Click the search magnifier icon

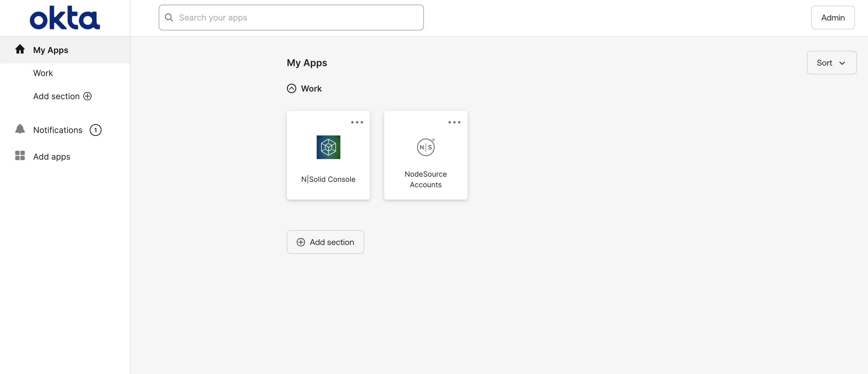pyautogui.click(x=169, y=18)
